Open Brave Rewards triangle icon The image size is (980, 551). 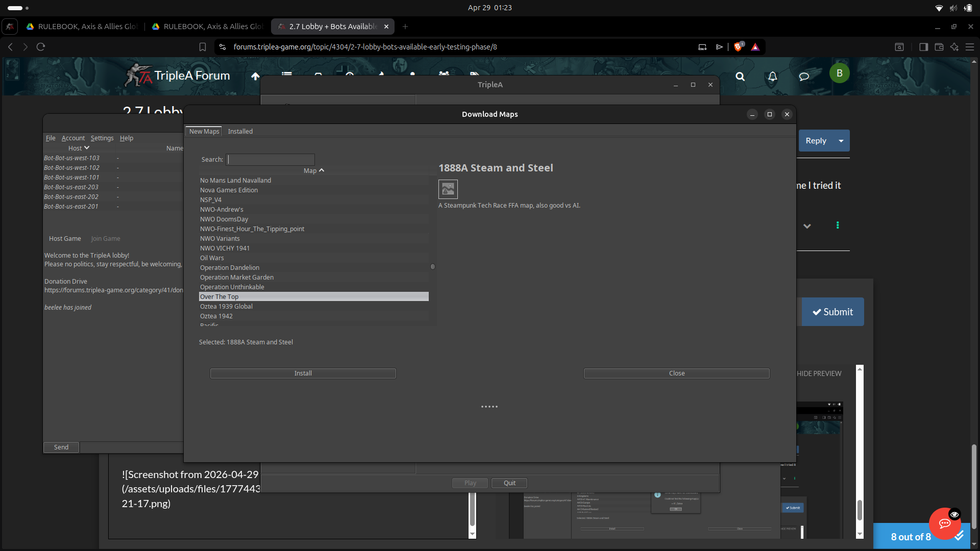755,46
